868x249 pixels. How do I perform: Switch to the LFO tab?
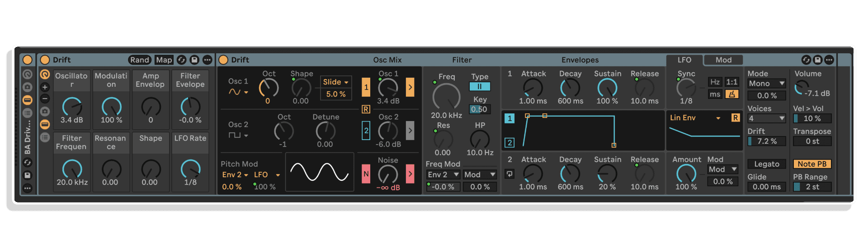(684, 60)
